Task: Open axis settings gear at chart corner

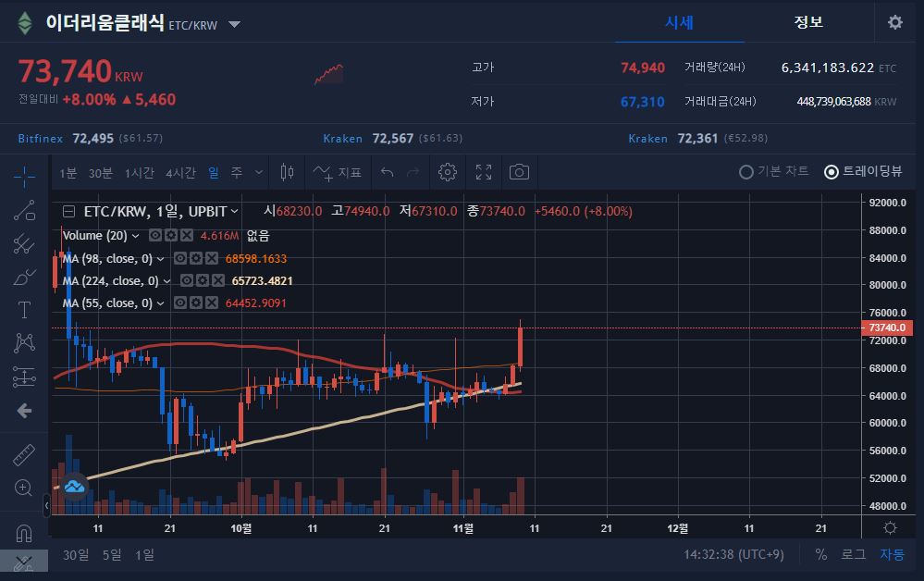Action: pos(891,527)
